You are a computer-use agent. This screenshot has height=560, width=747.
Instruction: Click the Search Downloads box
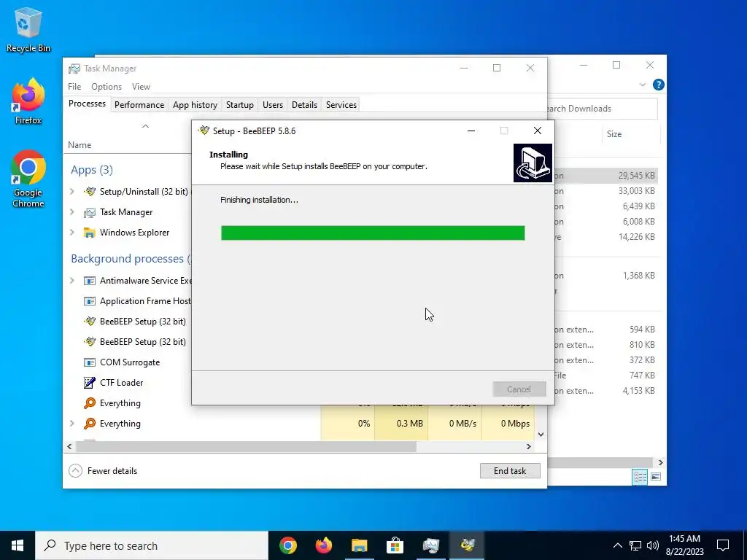(602, 109)
